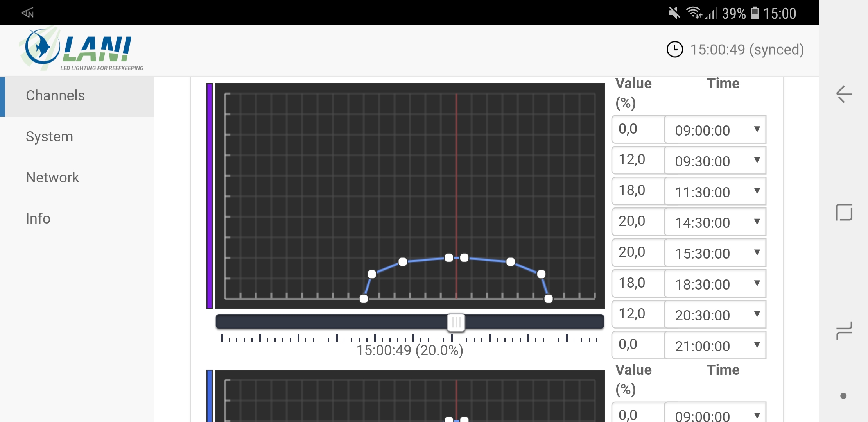Tap the Android home square icon

pos(844,212)
